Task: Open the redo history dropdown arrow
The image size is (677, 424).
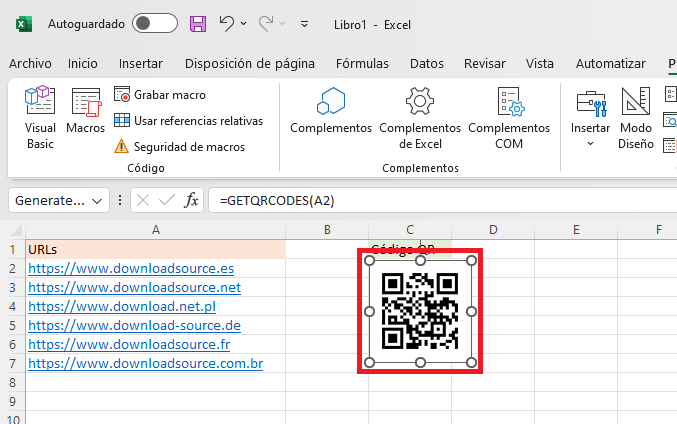Action: (283, 24)
